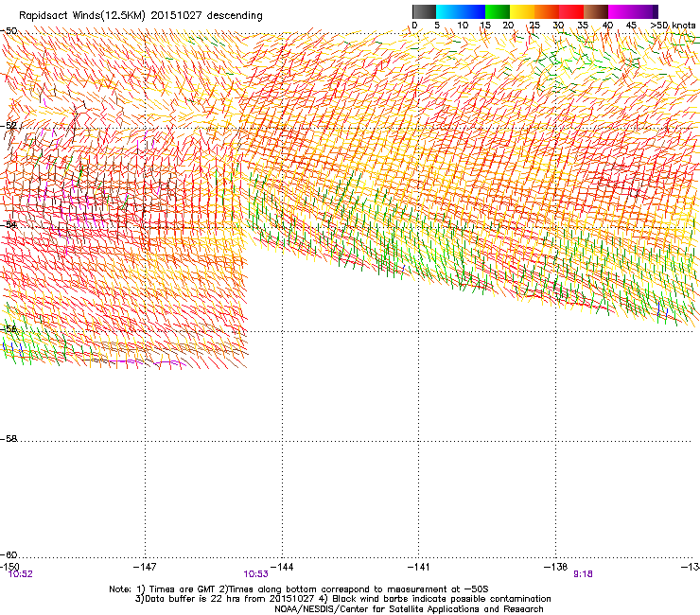Click the Rapidscat Winds title text

141,15
